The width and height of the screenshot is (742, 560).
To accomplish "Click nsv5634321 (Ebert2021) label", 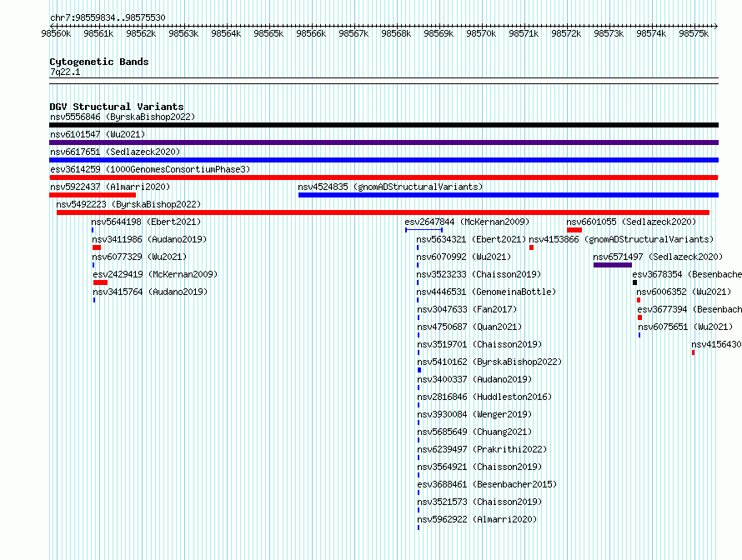I will [x=471, y=239].
